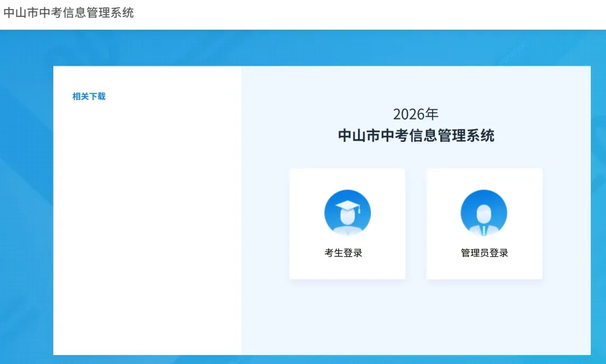The width and height of the screenshot is (606, 364).
Task: Click the 中山市中考信息管理系统 header title
Action: tap(69, 13)
